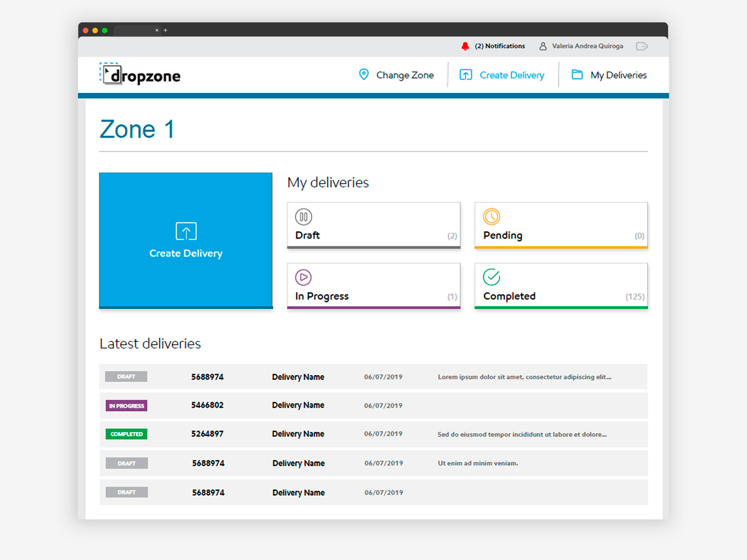Image resolution: width=747 pixels, height=560 pixels.
Task: Open the In Progress deliveries card
Action: [373, 286]
